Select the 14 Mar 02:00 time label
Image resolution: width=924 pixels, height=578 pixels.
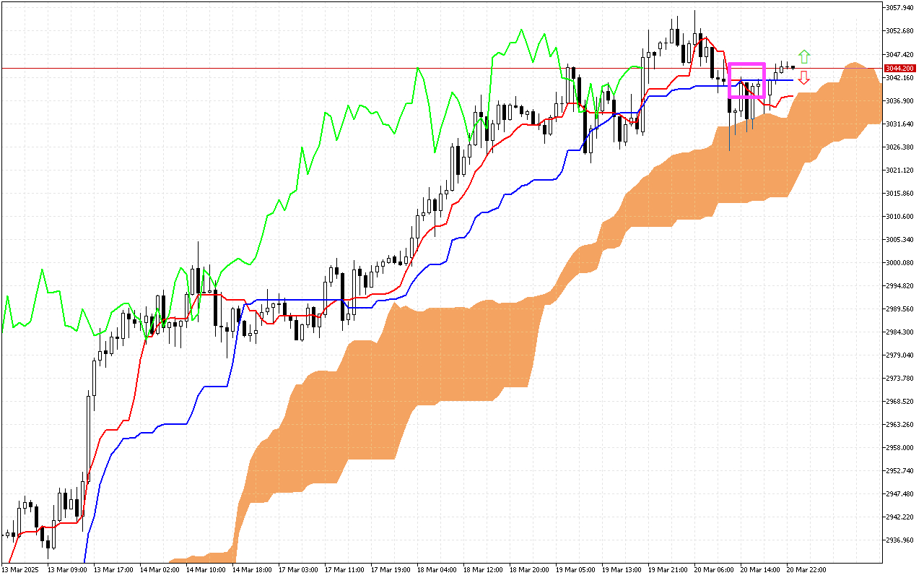[159, 570]
